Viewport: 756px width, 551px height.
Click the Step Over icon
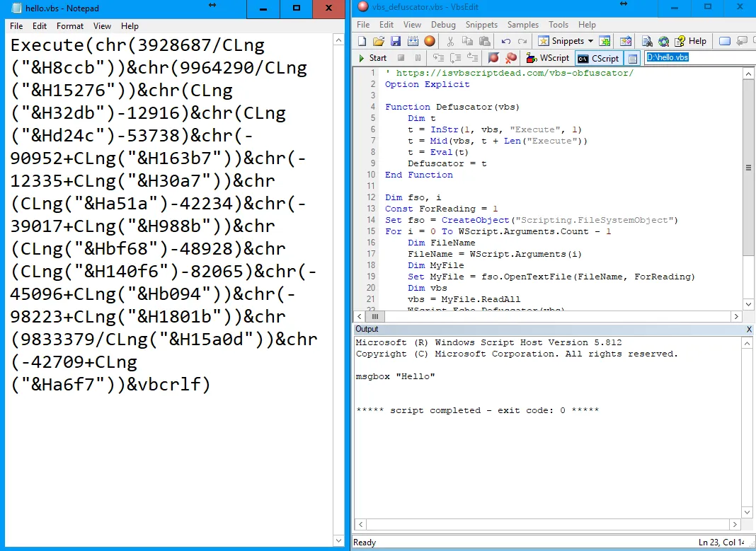click(x=455, y=58)
